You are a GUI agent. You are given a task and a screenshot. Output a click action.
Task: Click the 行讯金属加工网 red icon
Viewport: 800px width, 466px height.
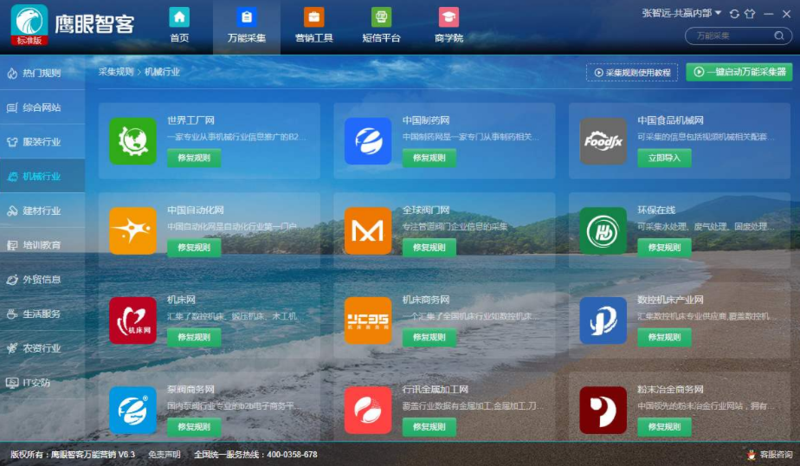click(x=368, y=410)
